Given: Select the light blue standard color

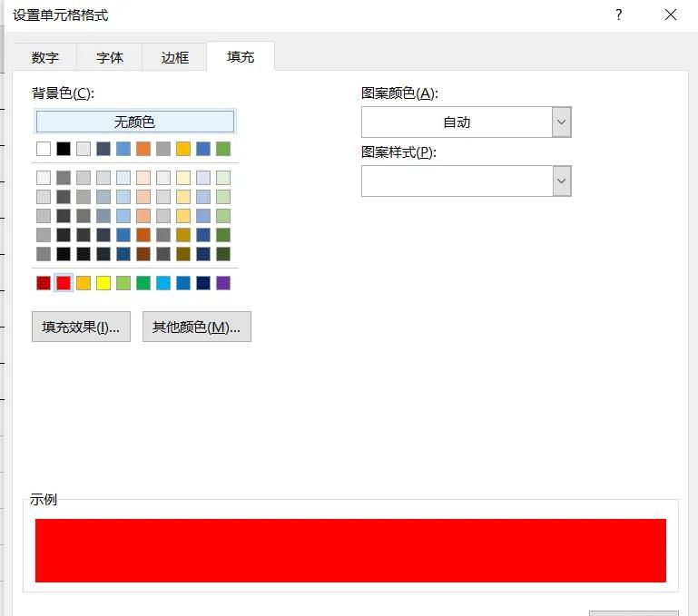Looking at the screenshot, I should point(163,283).
